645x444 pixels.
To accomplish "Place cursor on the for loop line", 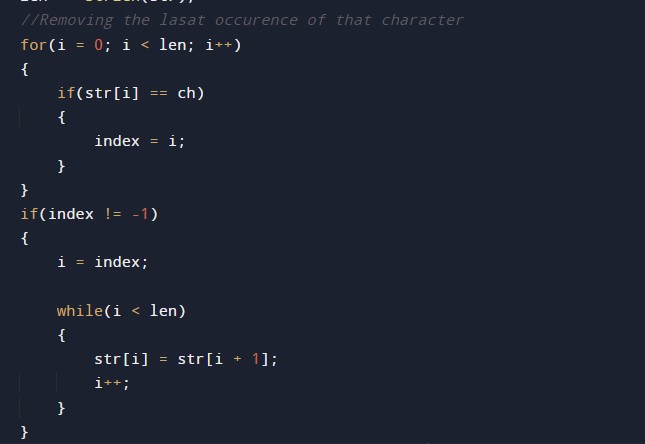I will (131, 45).
